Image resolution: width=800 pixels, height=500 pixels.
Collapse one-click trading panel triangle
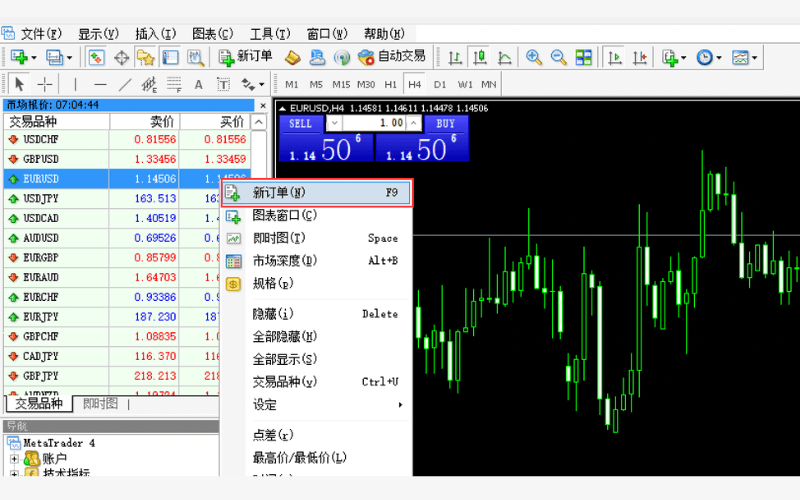pos(282,108)
